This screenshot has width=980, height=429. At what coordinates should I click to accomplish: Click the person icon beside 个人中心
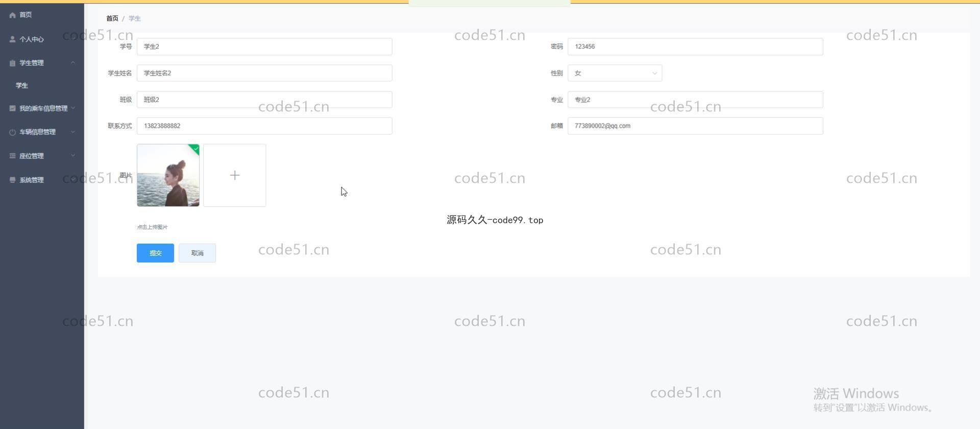[x=12, y=39]
